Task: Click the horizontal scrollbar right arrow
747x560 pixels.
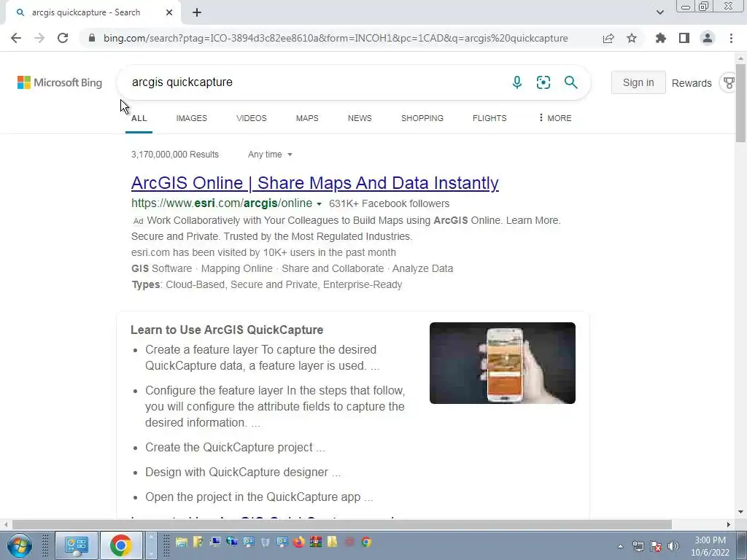Action: 728,524
